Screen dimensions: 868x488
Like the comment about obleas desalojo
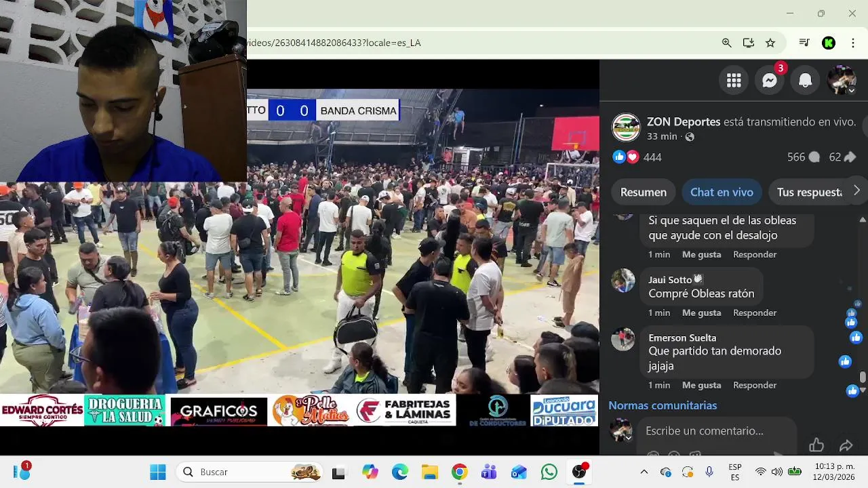coord(701,255)
